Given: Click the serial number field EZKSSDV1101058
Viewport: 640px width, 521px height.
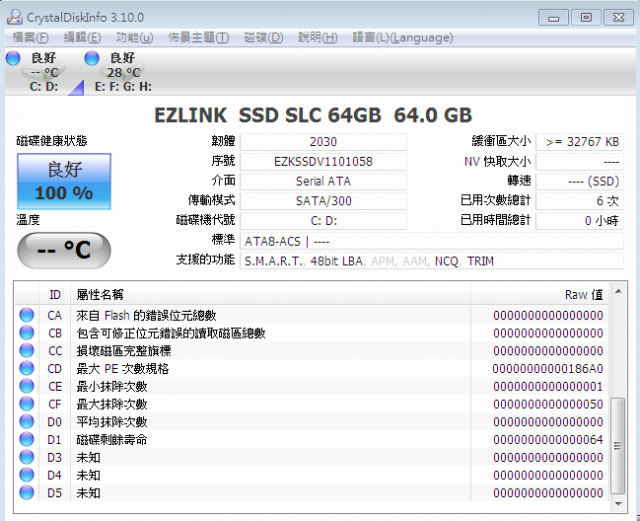Looking at the screenshot, I should pyautogui.click(x=323, y=161).
